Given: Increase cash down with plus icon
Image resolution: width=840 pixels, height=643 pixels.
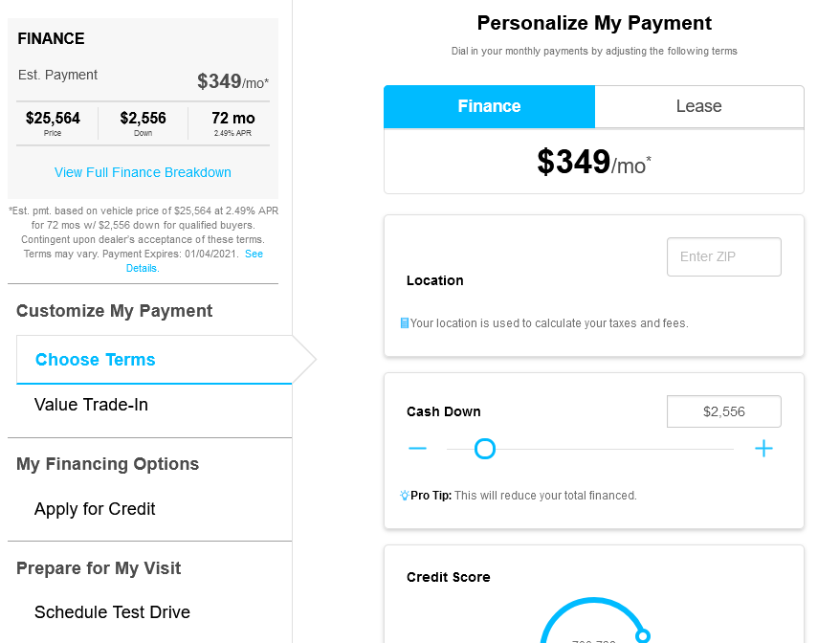Looking at the screenshot, I should click(763, 449).
